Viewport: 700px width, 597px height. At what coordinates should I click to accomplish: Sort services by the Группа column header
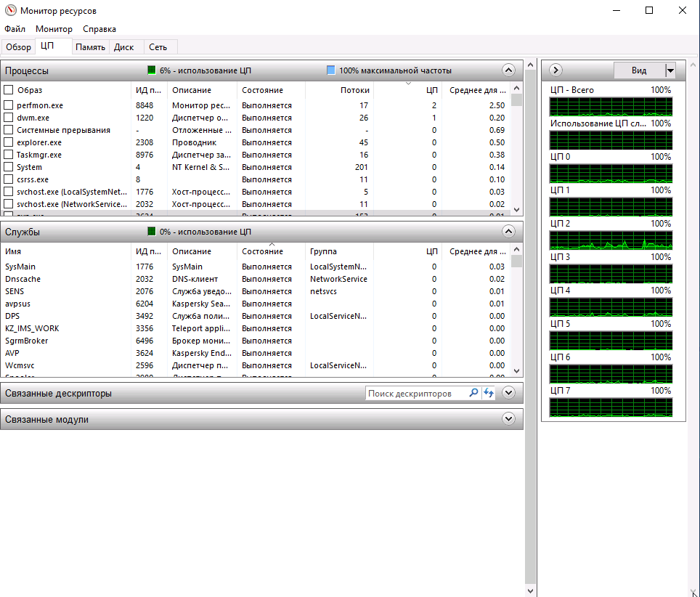click(x=339, y=251)
